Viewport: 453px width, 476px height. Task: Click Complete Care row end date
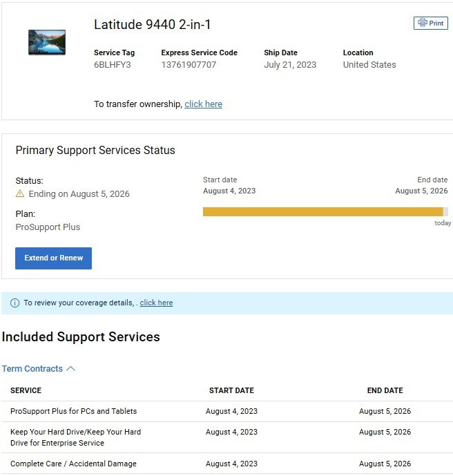pyautogui.click(x=385, y=464)
